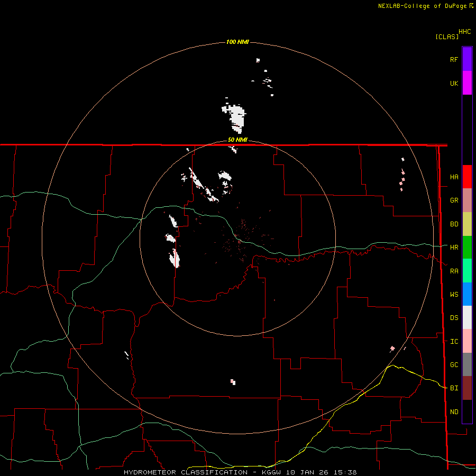The image size is (476, 476).
Task: Click the WS legend label
Action: 454,295
